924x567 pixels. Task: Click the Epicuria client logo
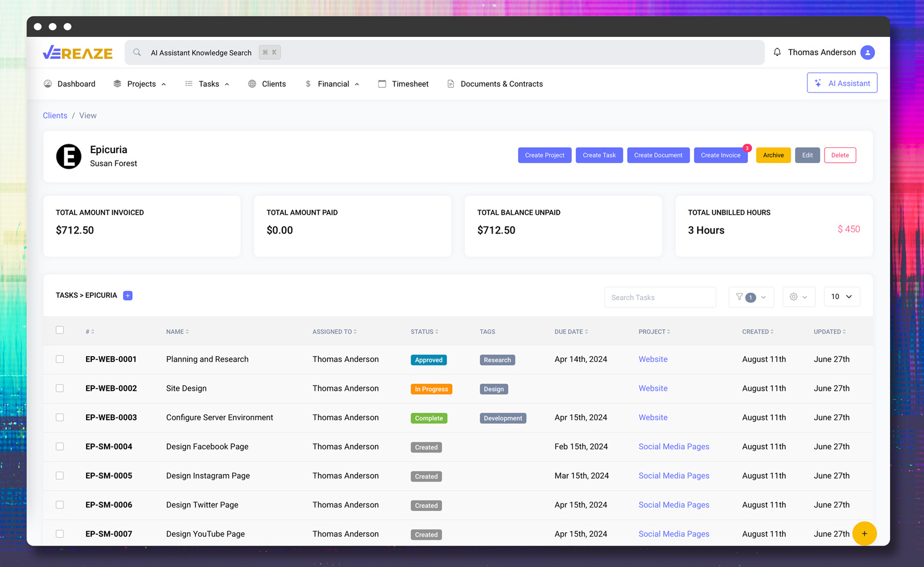point(69,157)
